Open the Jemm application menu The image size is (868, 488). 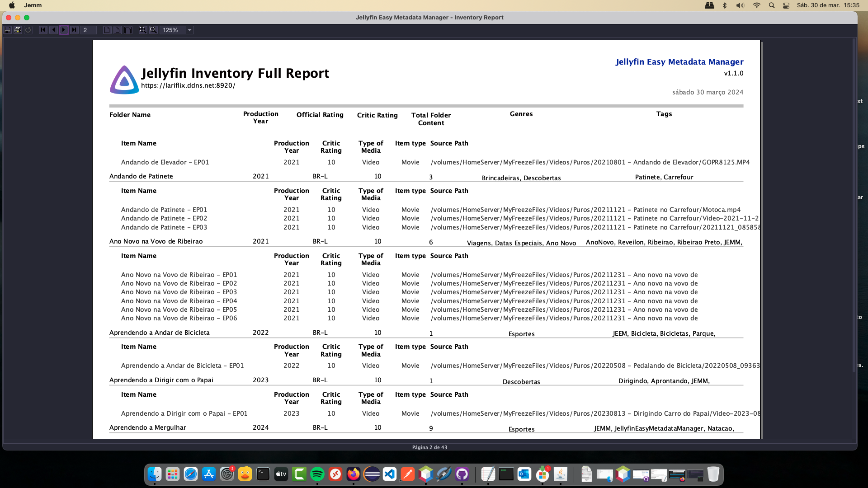click(x=33, y=5)
